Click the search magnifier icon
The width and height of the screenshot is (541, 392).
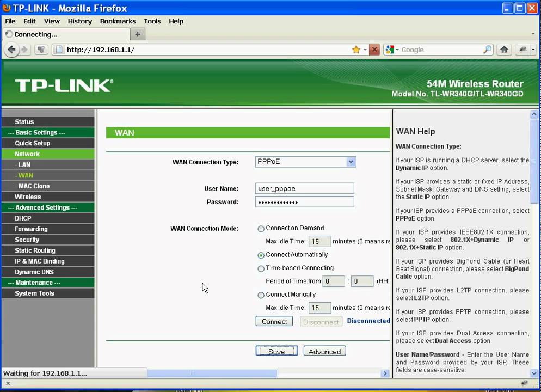click(x=487, y=50)
